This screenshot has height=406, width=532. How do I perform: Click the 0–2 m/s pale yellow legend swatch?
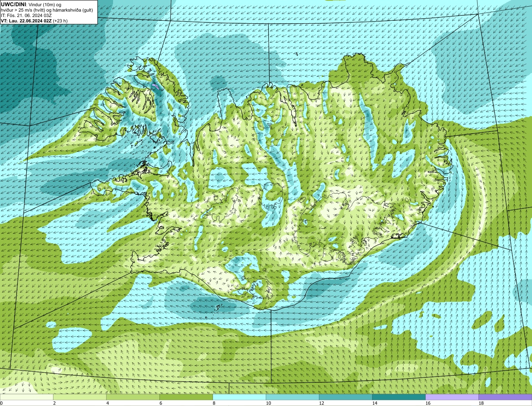tap(27, 397)
